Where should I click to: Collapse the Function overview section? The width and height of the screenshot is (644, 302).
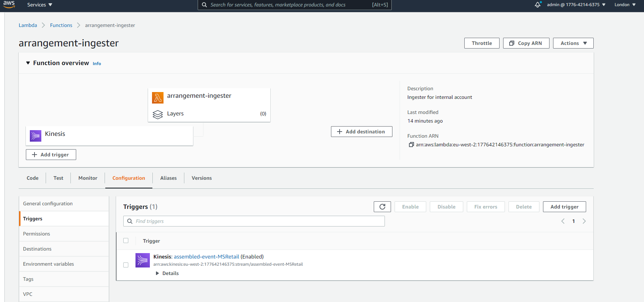coord(28,63)
